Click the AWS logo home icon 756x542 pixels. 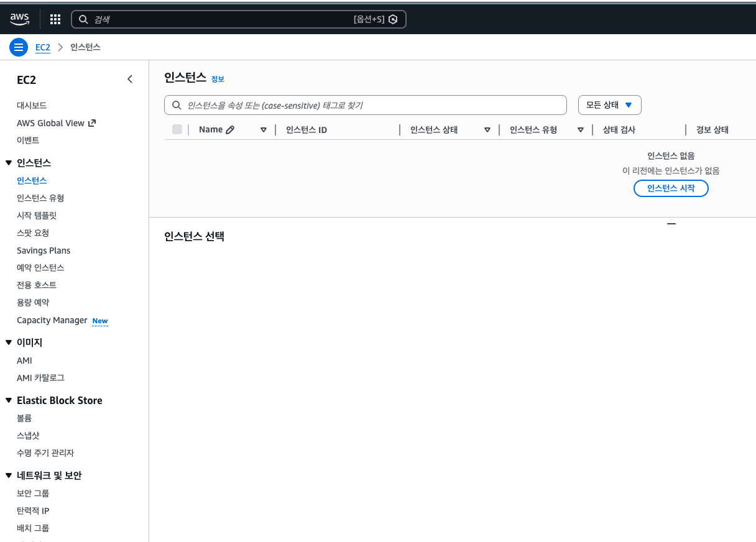tap(20, 20)
